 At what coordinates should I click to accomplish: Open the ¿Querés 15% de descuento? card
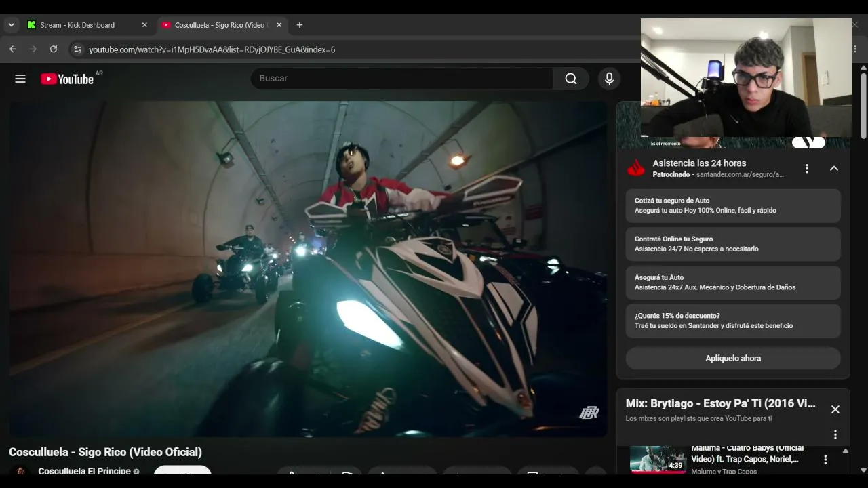[x=733, y=321]
